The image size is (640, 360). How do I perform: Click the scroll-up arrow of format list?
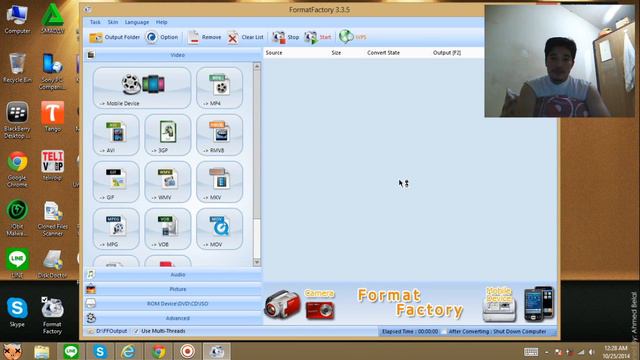coord(257,66)
